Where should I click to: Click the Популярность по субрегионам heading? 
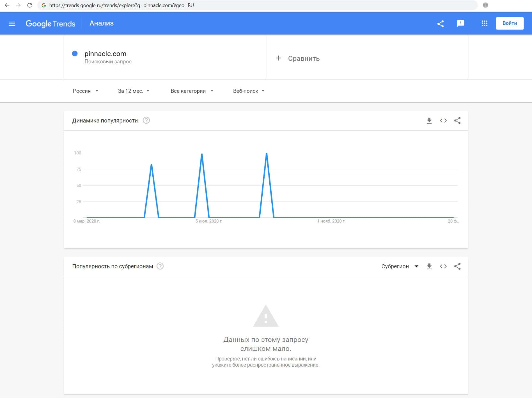113,266
